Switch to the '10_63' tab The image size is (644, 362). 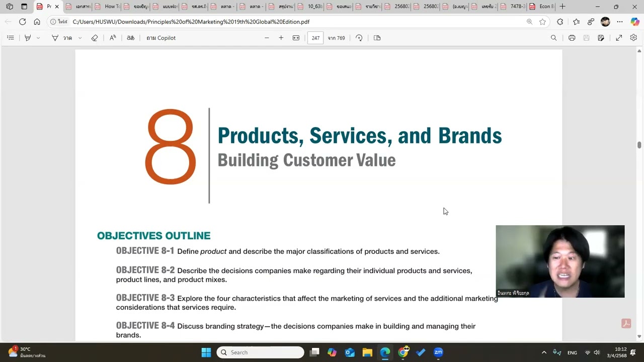tap(309, 7)
